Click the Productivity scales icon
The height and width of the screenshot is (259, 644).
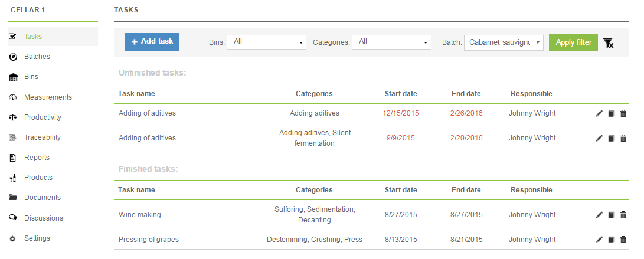click(13, 117)
